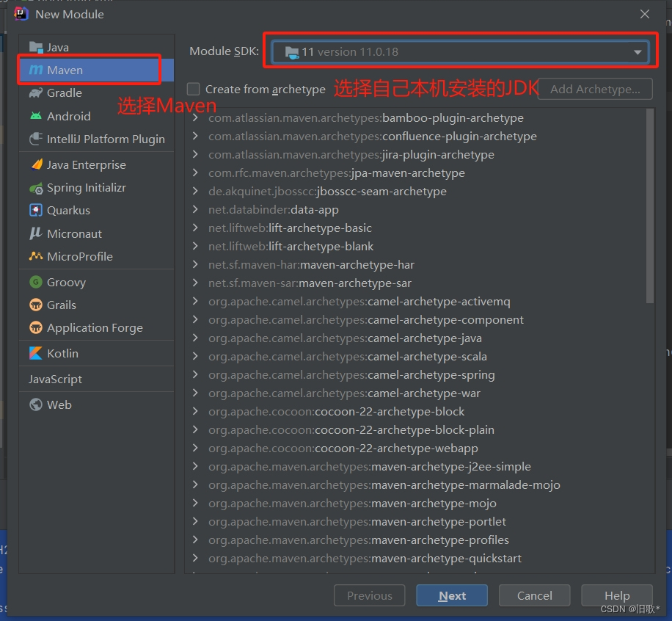Select camel-archetype-scala row
This screenshot has height=621, width=672.
pyautogui.click(x=416, y=357)
